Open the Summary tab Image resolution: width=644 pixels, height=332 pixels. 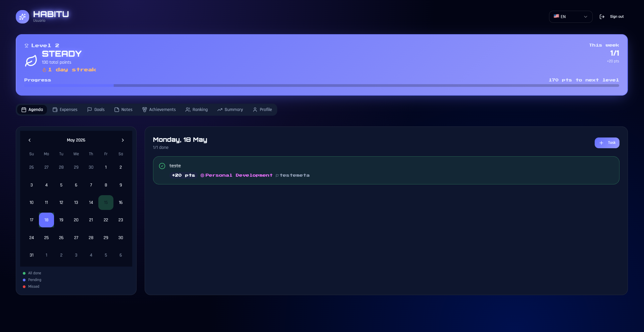point(230,110)
